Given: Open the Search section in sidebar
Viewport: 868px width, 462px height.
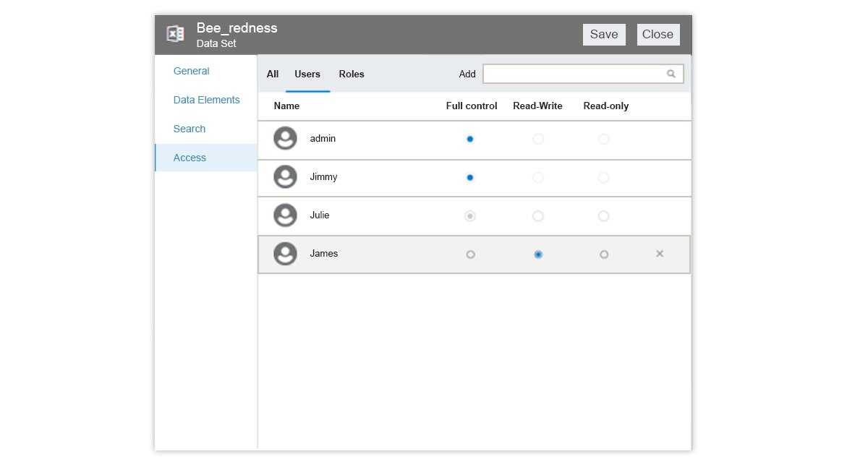Looking at the screenshot, I should coord(190,129).
